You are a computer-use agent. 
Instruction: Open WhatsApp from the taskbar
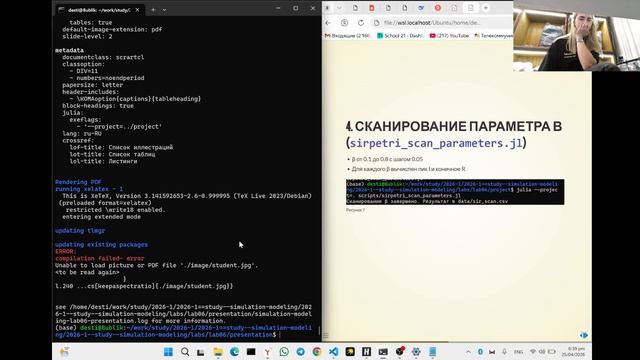click(284, 352)
